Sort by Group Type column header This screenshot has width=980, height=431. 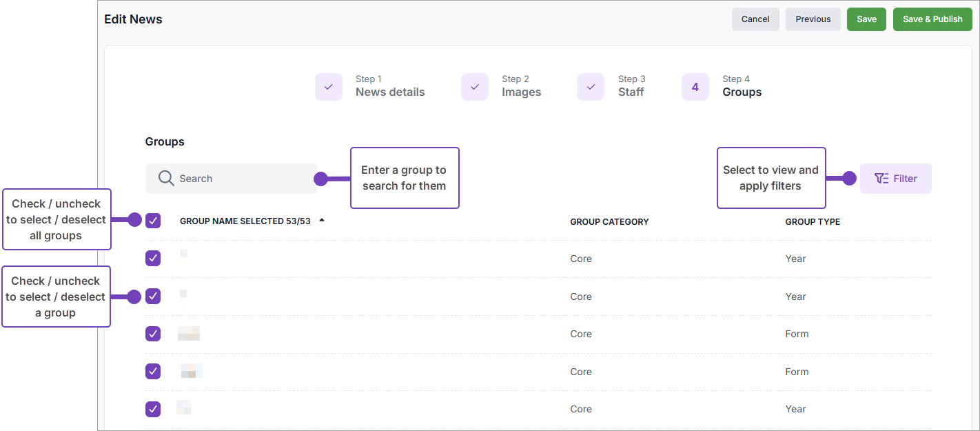point(813,222)
